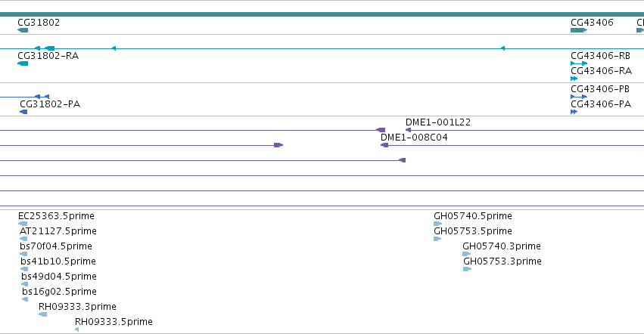Select the AT21127.5prime EST label
Screen dimensions: 644x334
click(x=58, y=231)
